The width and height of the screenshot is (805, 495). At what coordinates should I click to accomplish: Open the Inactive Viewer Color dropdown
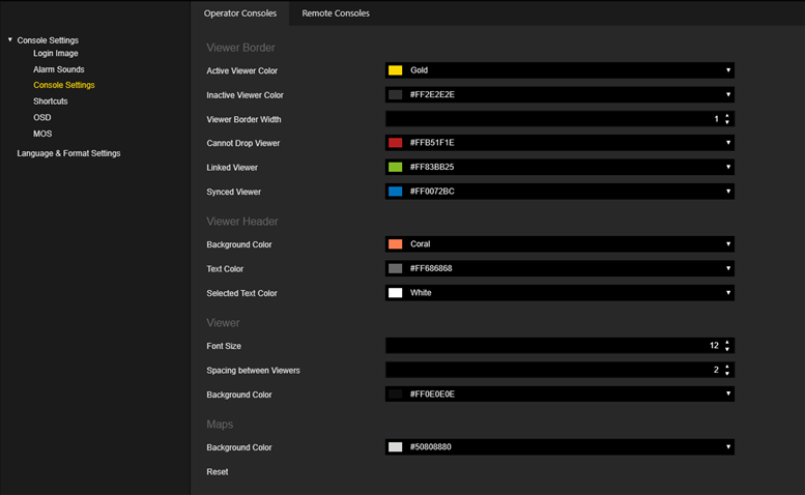(x=728, y=95)
